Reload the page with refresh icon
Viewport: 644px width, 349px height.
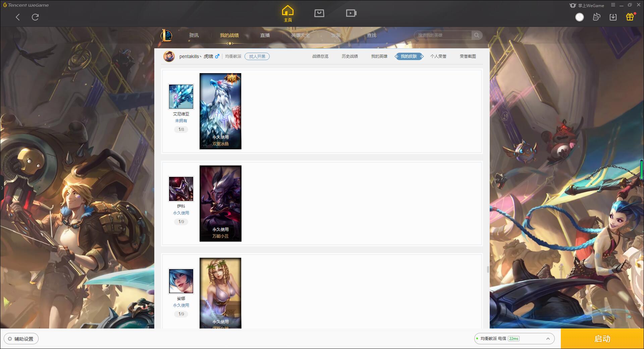35,17
